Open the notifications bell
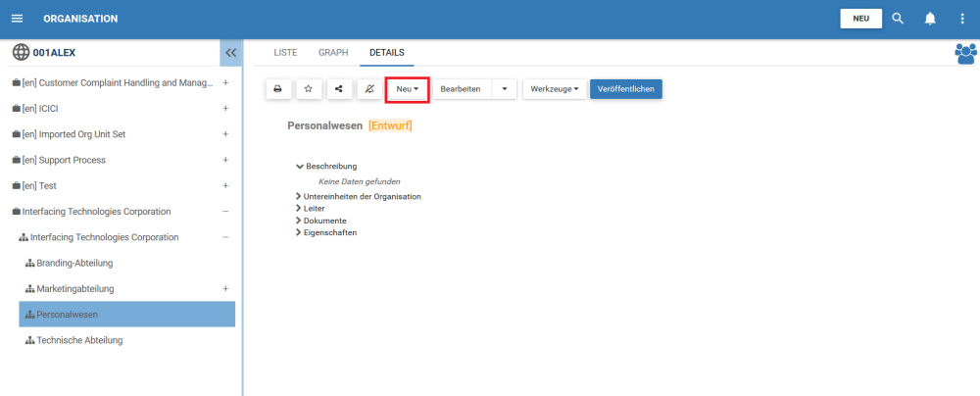Viewport: 980px width, 396px height. [930, 19]
